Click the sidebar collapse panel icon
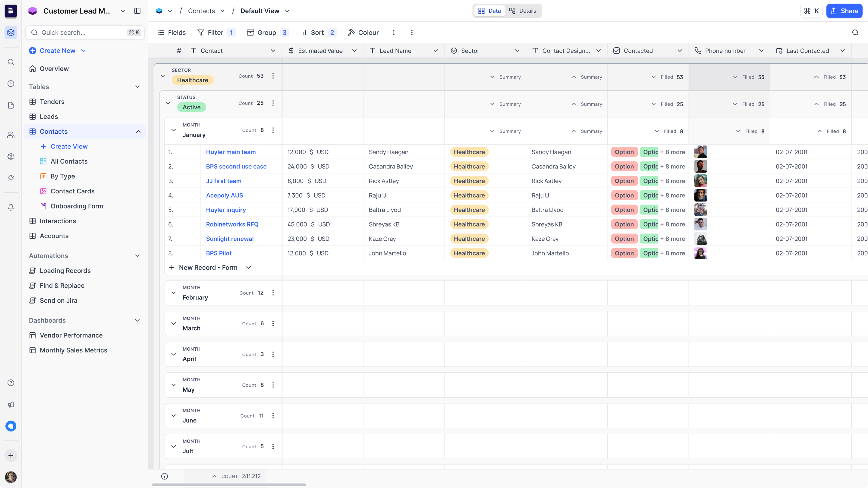868x488 pixels. (x=137, y=11)
